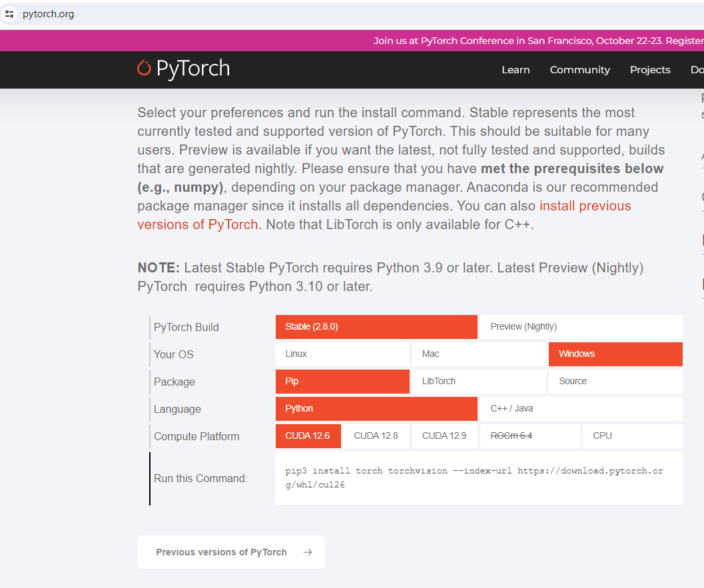The height and width of the screenshot is (588, 704).
Task: Select CUDA 12.8 compute platform
Action: [376, 436]
